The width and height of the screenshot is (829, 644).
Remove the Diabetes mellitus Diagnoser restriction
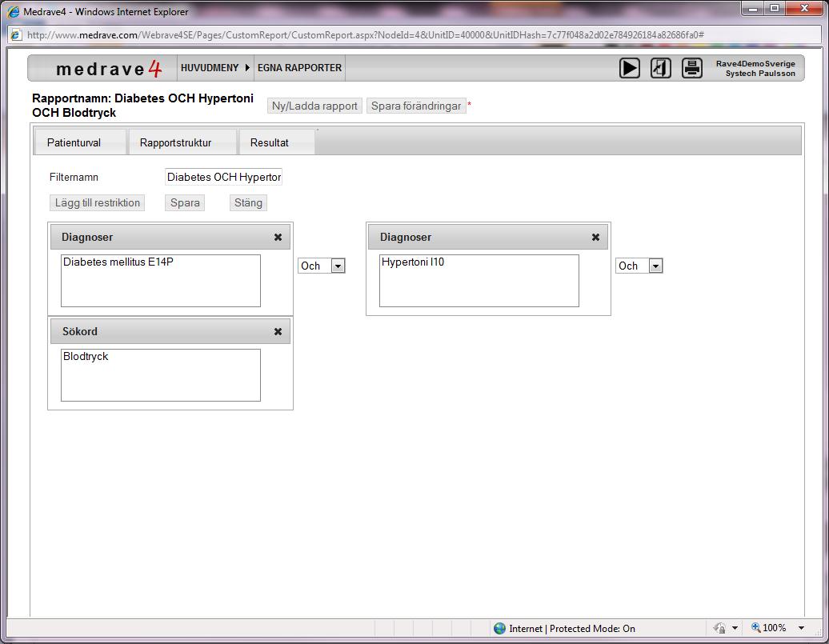pyautogui.click(x=278, y=238)
